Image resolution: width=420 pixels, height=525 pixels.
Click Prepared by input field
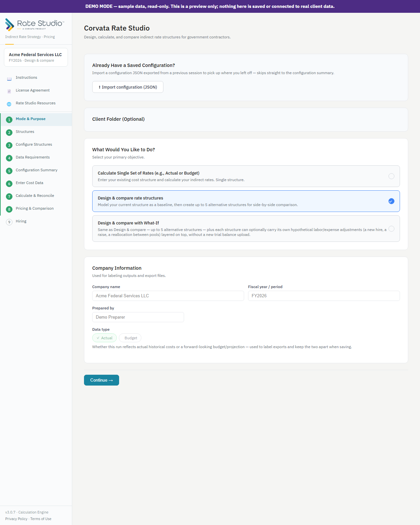(138, 317)
